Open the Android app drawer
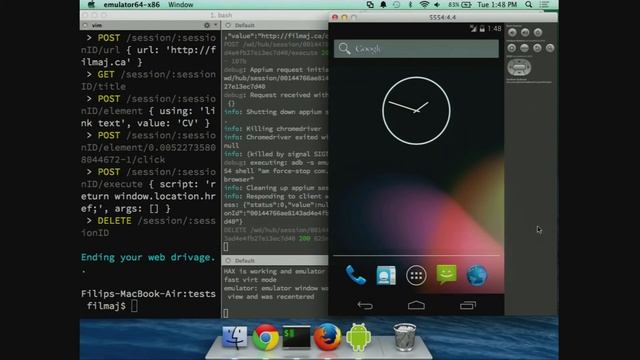Image resolution: width=640 pixels, height=360 pixels. tap(416, 276)
